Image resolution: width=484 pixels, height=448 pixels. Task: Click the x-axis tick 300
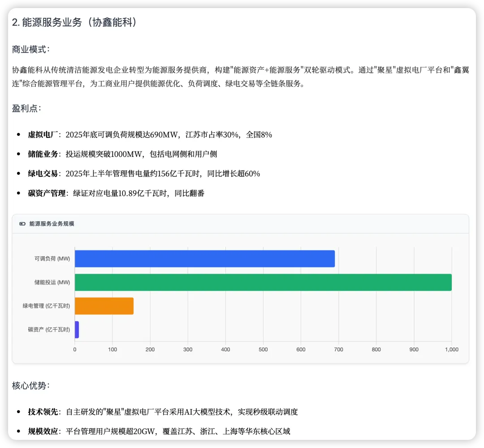[188, 349]
